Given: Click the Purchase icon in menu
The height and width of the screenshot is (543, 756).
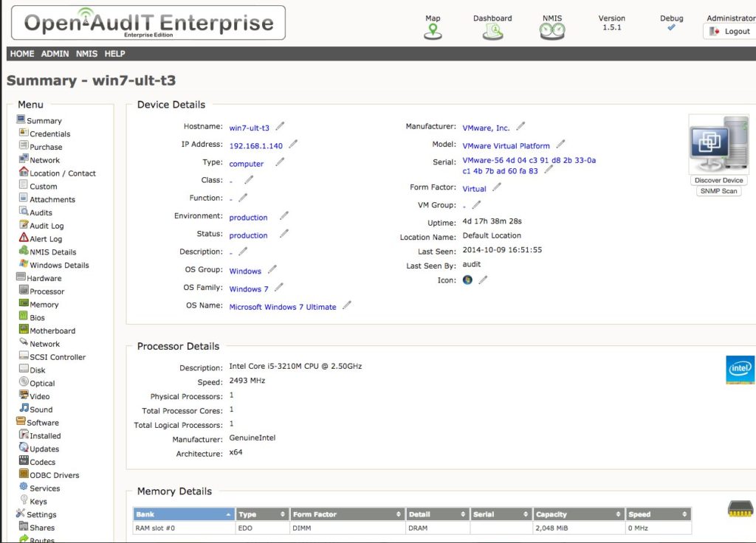Looking at the screenshot, I should [24, 145].
